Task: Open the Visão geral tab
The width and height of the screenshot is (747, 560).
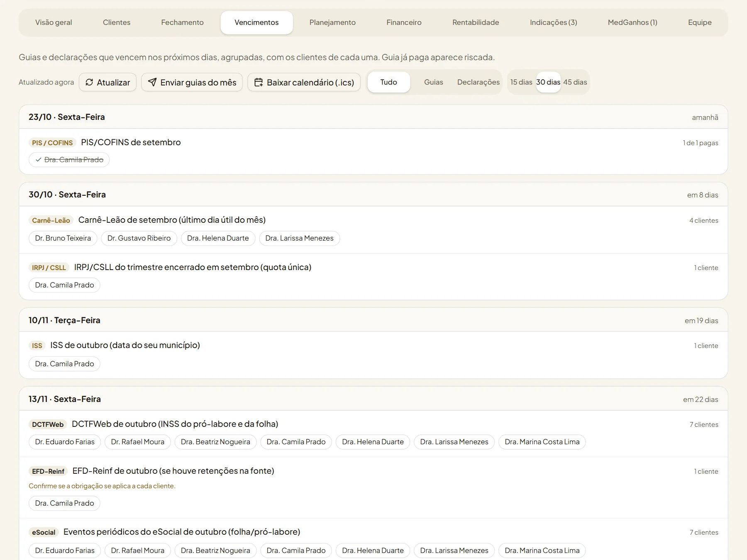Action: click(54, 22)
